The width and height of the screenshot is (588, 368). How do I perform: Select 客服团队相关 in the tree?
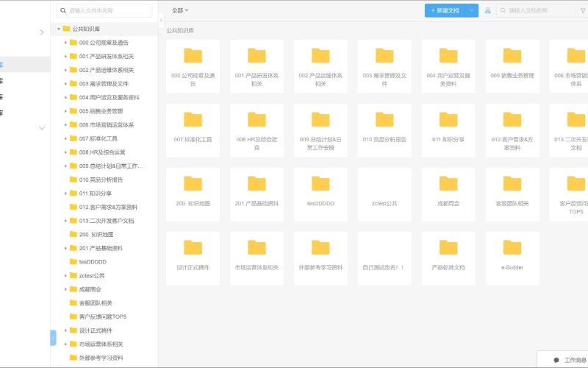click(96, 303)
